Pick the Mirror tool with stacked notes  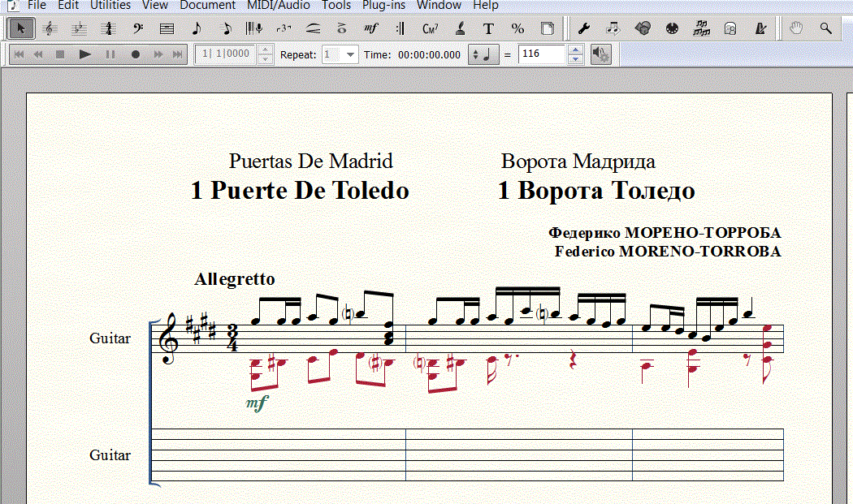tap(701, 28)
